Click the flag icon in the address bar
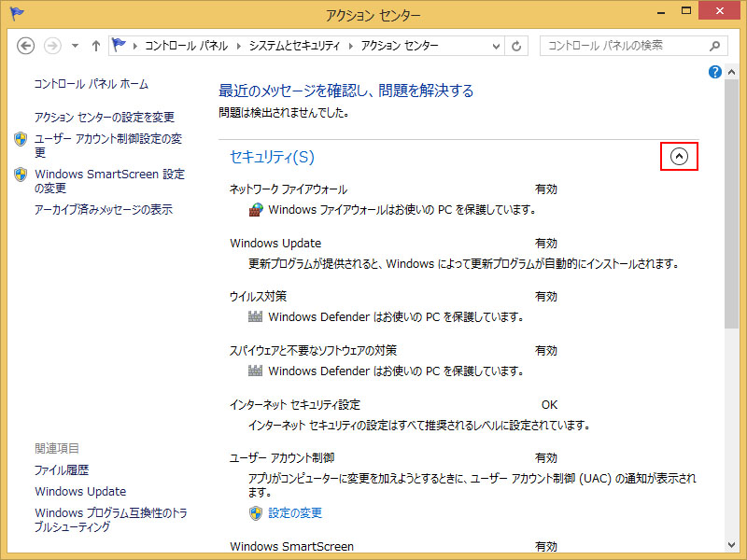 pos(119,45)
